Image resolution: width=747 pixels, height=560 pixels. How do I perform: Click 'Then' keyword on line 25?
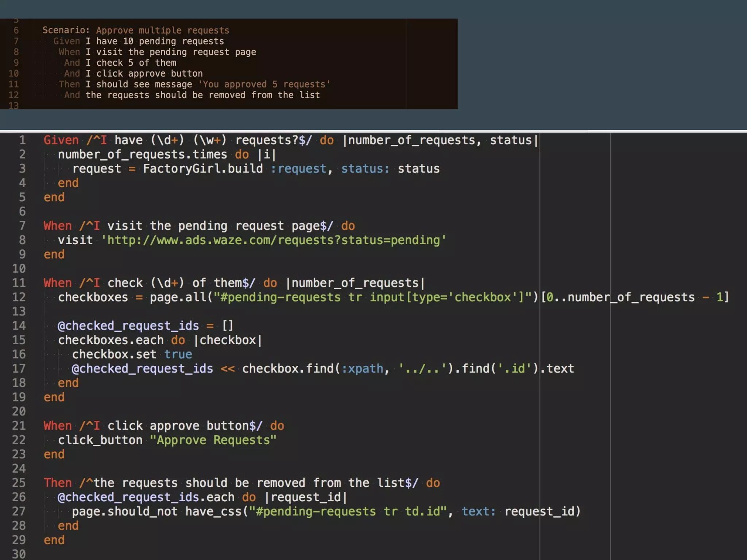[57, 483]
